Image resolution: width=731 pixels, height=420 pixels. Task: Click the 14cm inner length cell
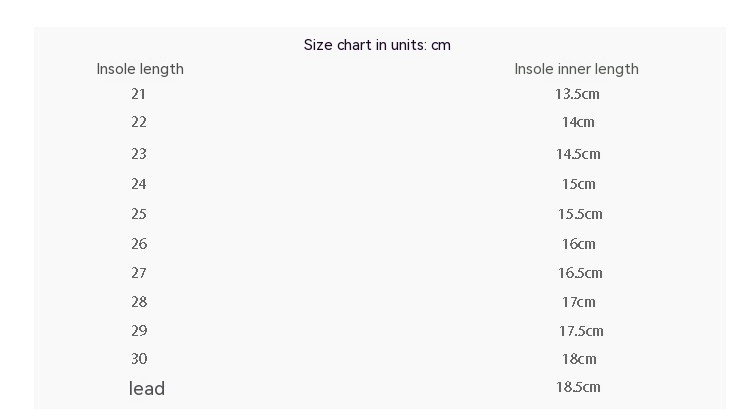pyautogui.click(x=578, y=122)
